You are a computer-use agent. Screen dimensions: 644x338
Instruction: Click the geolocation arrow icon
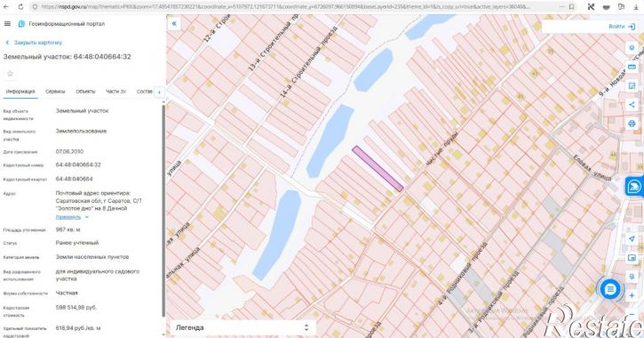point(632,239)
